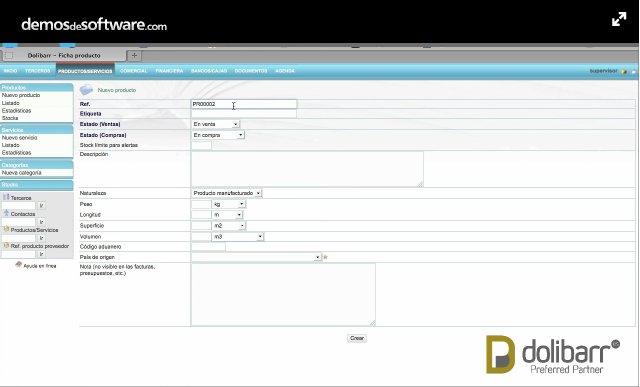Open Estadísticas under Productos in sidebar
Viewport: 640px width, 387px height.
(16, 111)
